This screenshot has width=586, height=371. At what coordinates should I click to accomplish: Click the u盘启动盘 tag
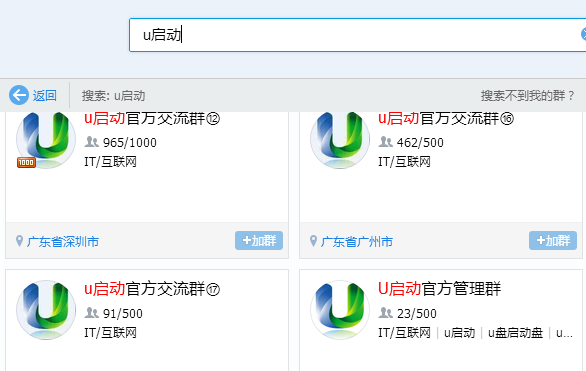coord(515,333)
